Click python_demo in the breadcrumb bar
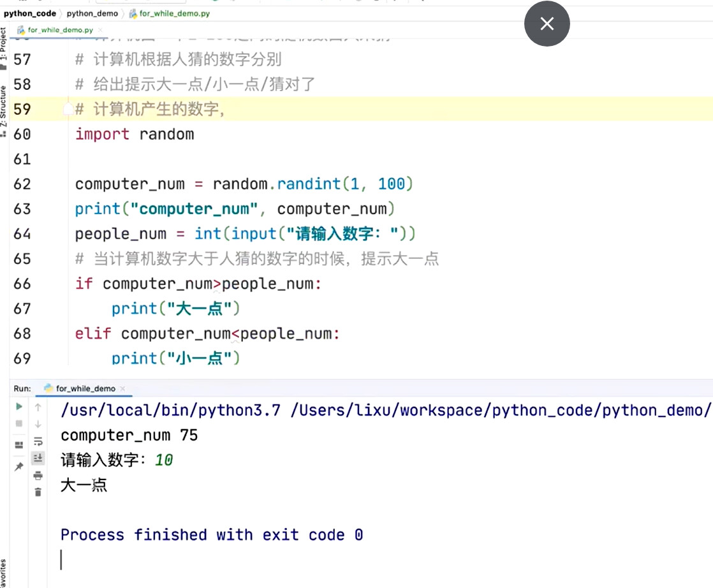 (92, 13)
